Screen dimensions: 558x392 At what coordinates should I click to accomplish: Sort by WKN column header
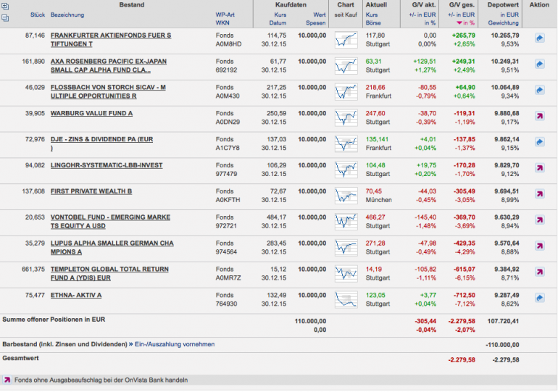coord(222,24)
